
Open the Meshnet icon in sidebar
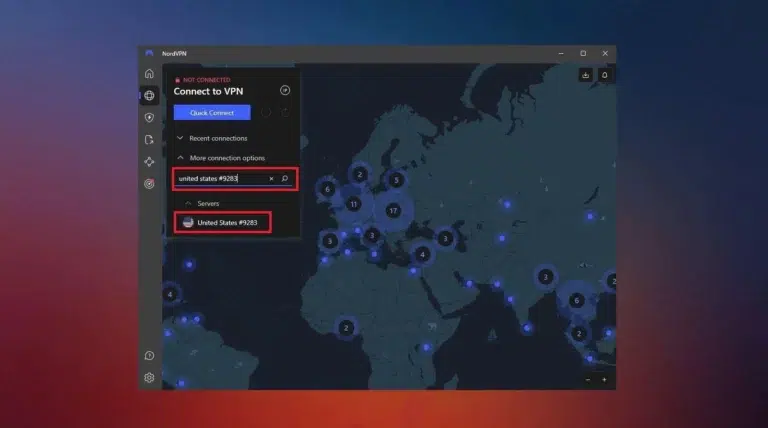tap(149, 161)
